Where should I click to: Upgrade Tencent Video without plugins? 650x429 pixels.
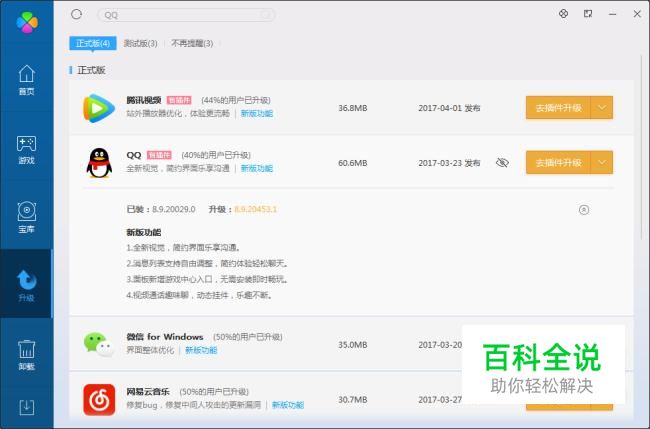pos(558,108)
